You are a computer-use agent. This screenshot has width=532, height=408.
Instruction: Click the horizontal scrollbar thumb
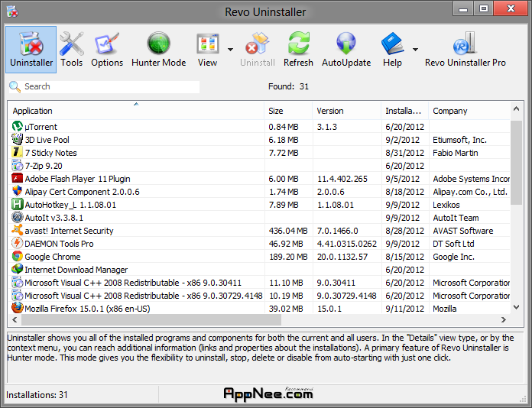[x=151, y=319]
